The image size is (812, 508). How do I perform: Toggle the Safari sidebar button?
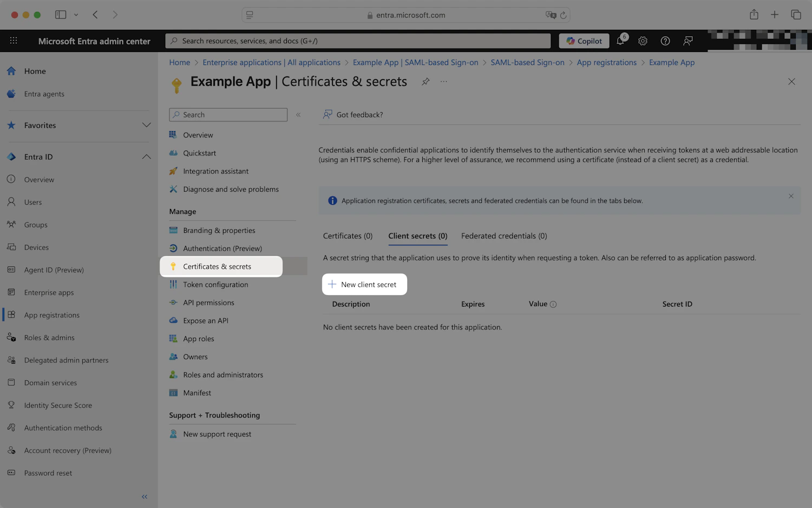pyautogui.click(x=61, y=15)
